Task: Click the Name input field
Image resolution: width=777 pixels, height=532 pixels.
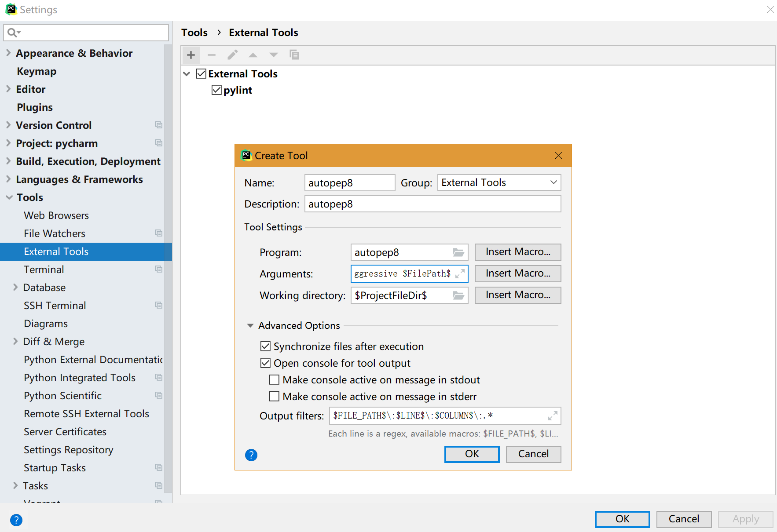Action: pyautogui.click(x=350, y=183)
